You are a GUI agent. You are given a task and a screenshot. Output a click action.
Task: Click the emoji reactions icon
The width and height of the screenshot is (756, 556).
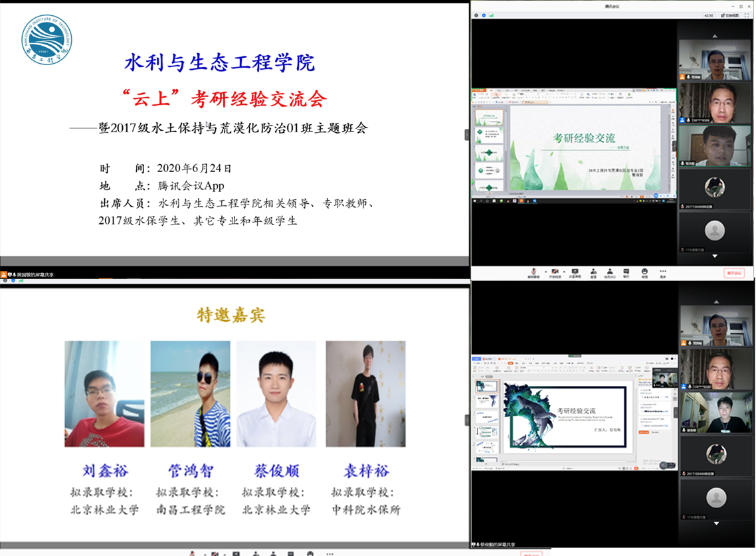[x=644, y=272]
